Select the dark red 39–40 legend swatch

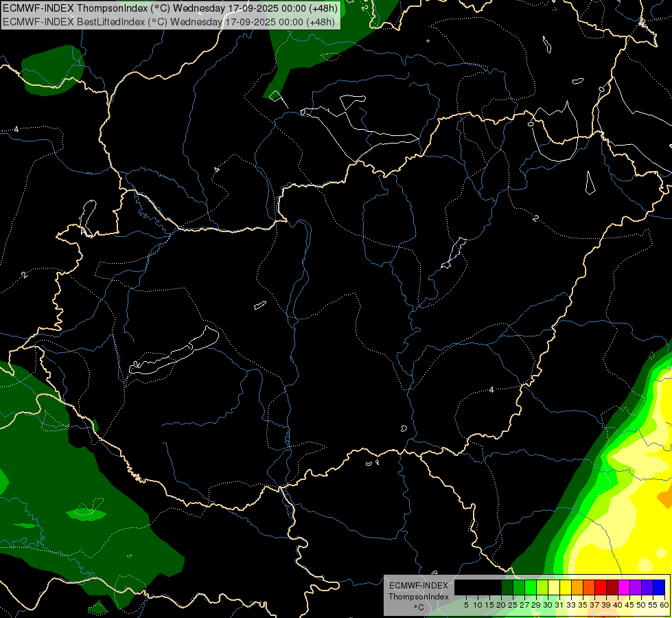[x=612, y=587]
